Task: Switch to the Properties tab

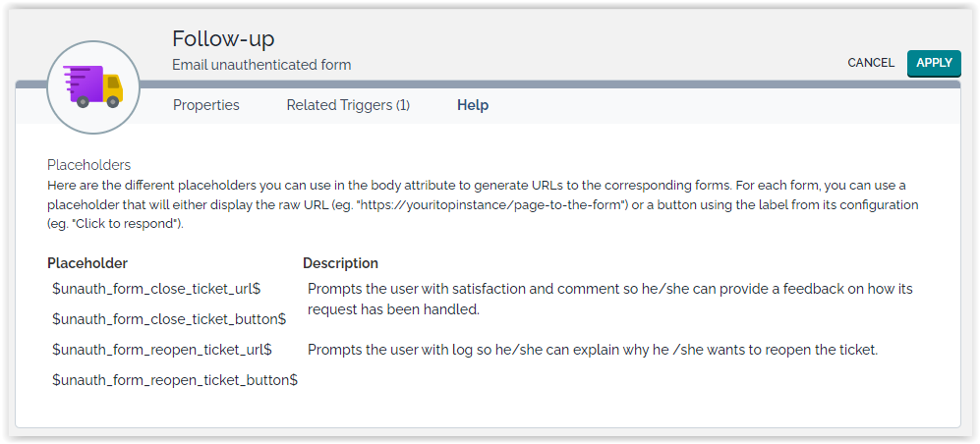Action: pyautogui.click(x=206, y=105)
